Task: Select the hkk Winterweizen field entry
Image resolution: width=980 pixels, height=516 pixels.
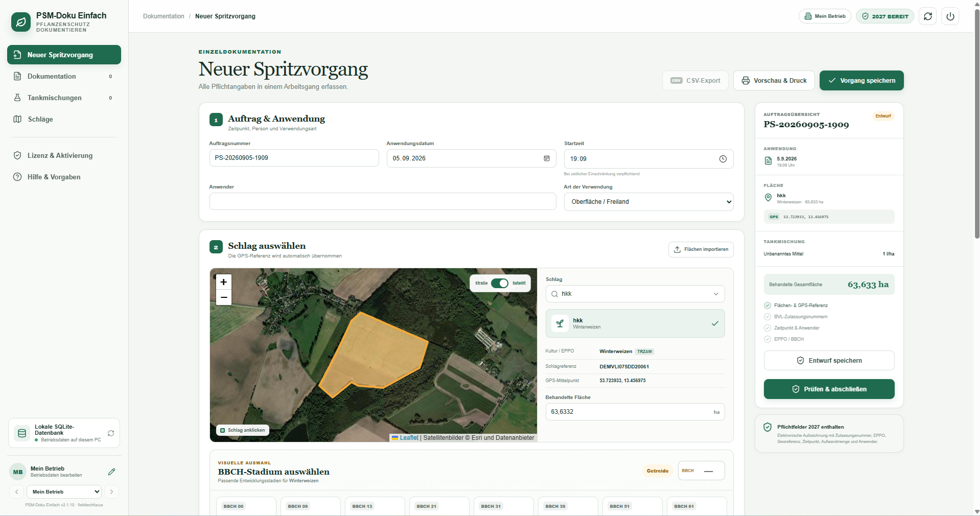Action: point(635,323)
